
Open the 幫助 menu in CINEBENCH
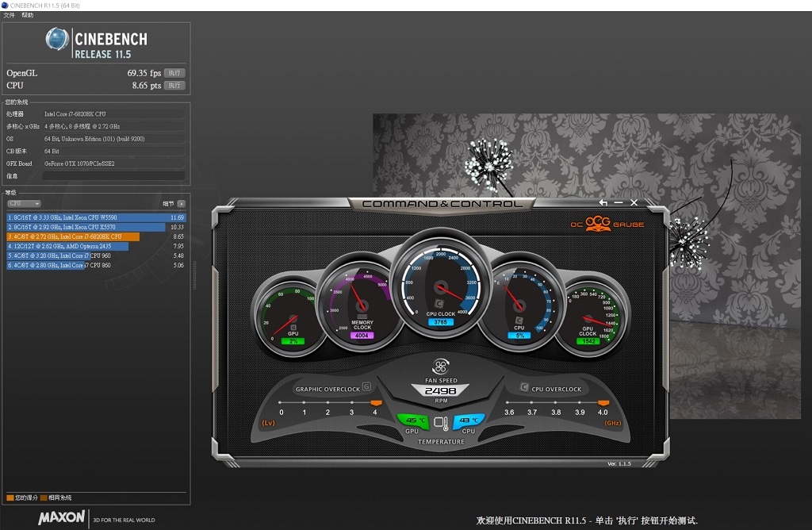(28, 16)
